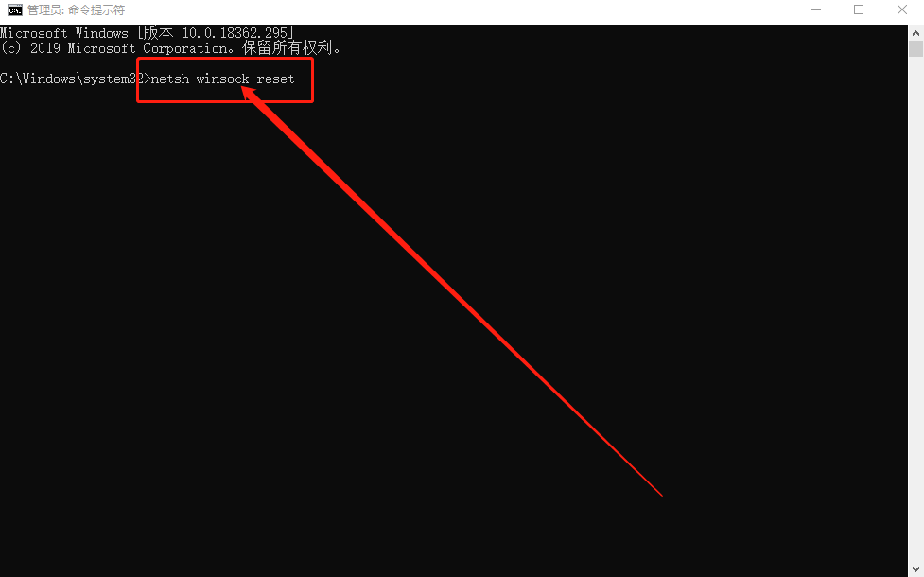Click the word reset in the command

275,79
